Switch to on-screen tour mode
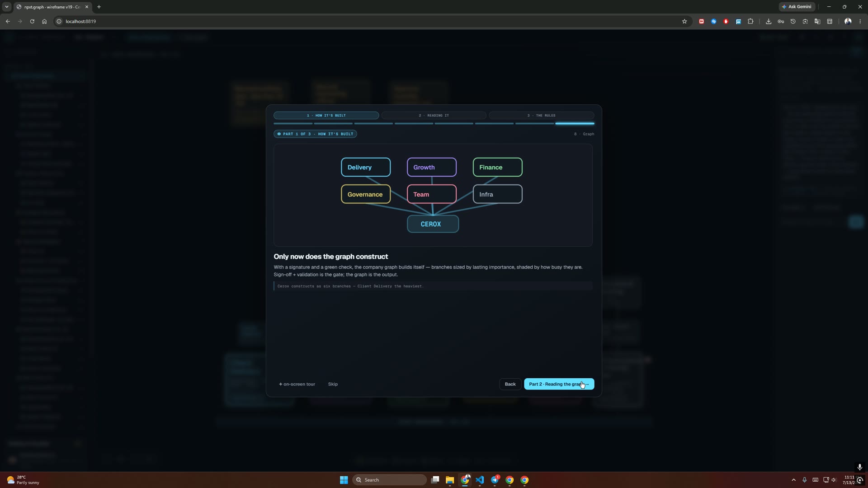The image size is (868, 488). pyautogui.click(x=297, y=384)
